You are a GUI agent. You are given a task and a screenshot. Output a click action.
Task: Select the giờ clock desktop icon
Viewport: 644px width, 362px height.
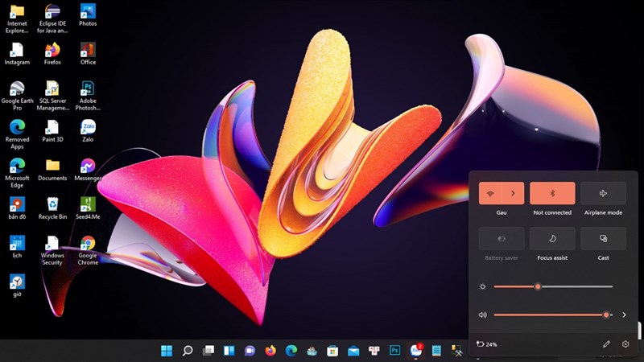coord(17,286)
